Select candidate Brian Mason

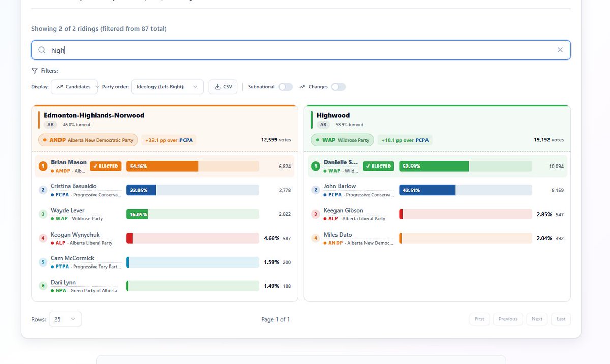[69, 162]
